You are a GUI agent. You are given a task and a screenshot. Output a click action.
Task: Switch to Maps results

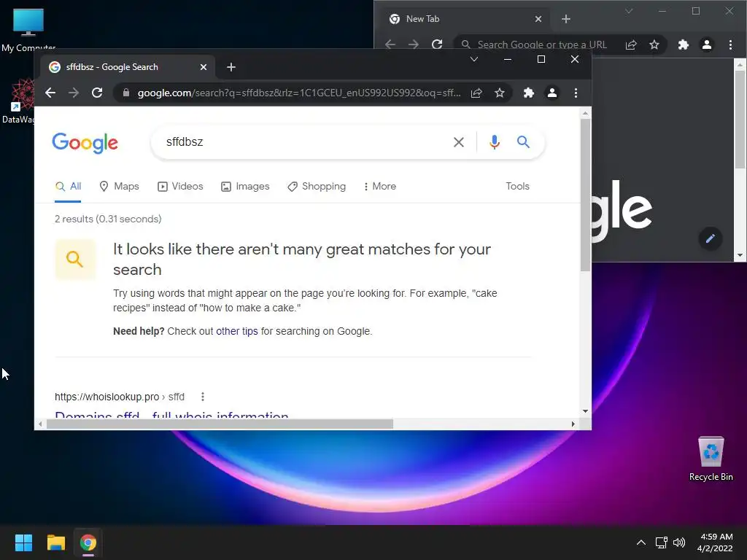coord(119,186)
